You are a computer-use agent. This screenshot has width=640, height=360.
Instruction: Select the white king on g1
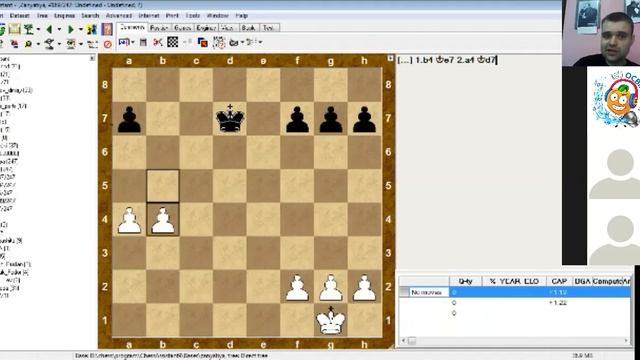coord(331,320)
